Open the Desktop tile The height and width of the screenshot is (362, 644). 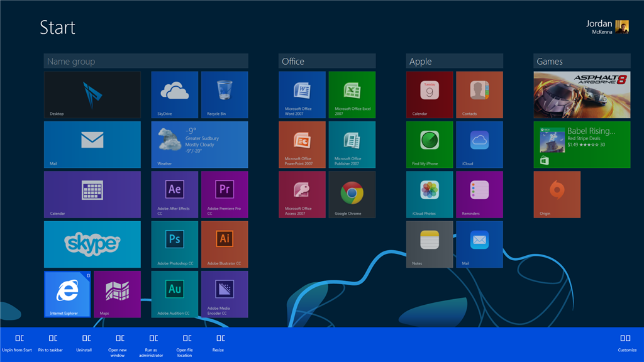92,95
